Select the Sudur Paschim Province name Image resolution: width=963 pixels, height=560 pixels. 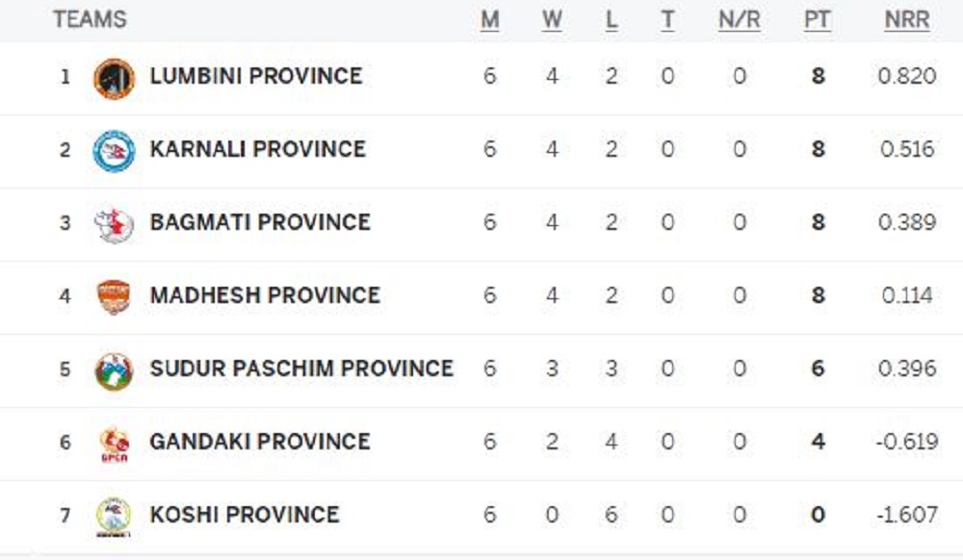click(301, 368)
